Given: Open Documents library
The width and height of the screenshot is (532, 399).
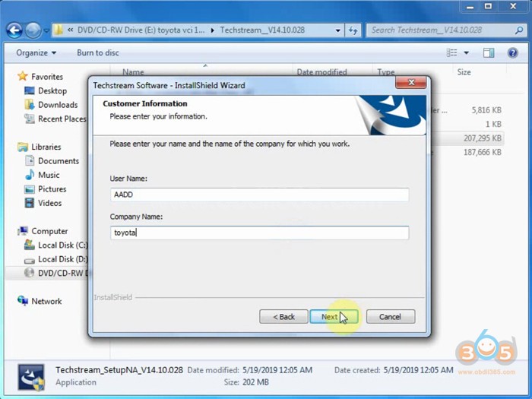Looking at the screenshot, I should point(59,161).
